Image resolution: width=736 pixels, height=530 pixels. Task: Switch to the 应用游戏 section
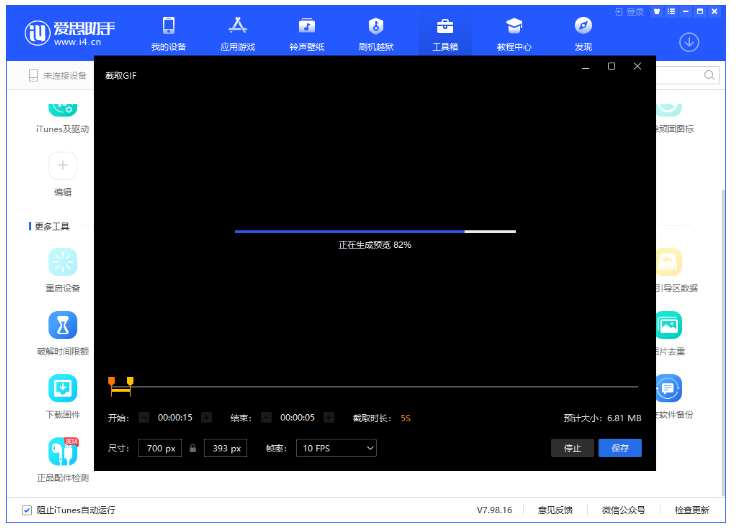click(x=238, y=33)
